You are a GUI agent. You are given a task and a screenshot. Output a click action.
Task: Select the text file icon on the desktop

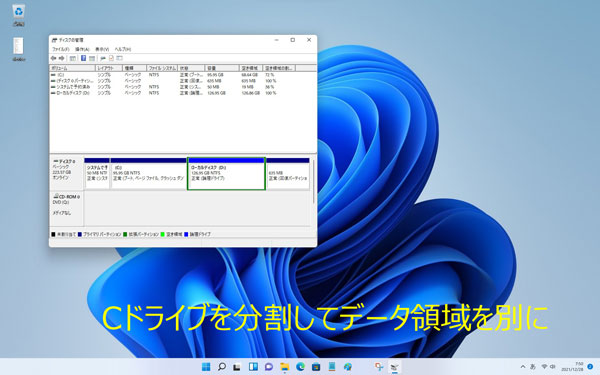point(18,49)
